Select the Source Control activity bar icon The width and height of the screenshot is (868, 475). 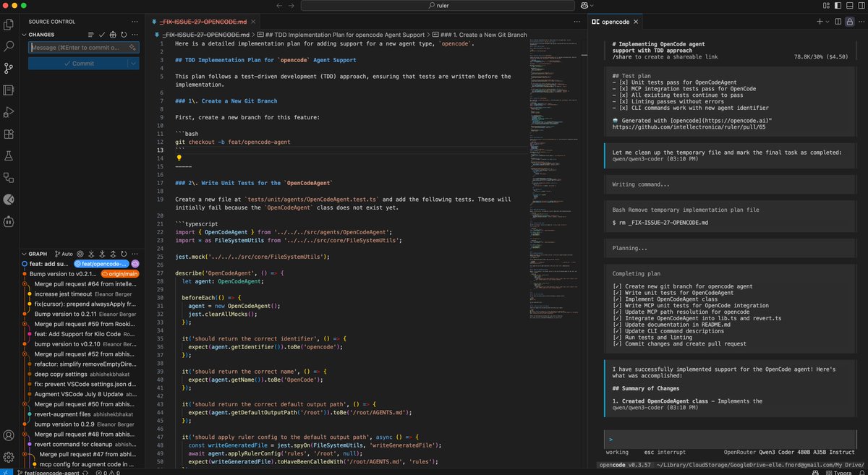9,68
